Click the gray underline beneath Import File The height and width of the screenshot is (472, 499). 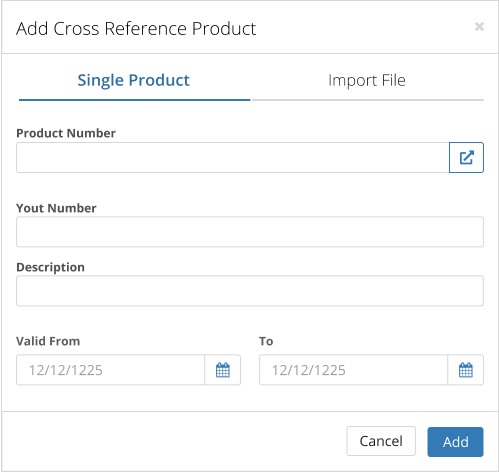tap(368, 100)
